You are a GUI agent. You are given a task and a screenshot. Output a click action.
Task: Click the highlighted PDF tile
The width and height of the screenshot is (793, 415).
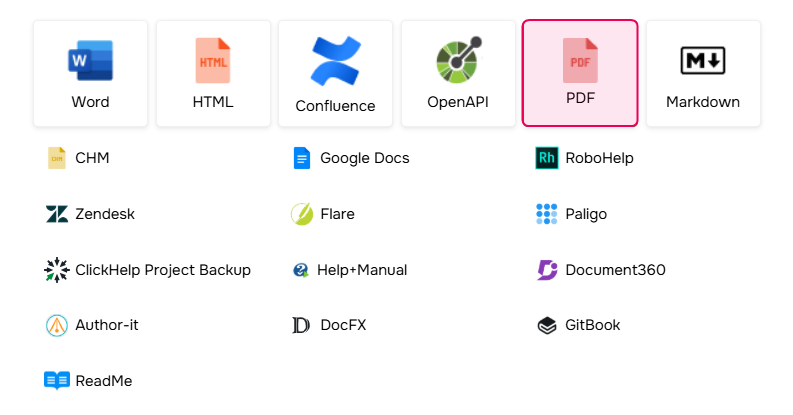pos(580,74)
